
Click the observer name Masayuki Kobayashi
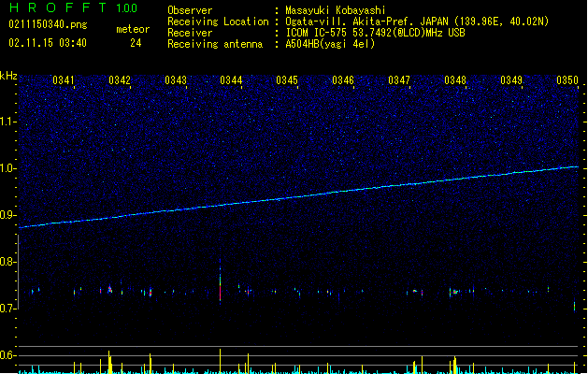(336, 10)
